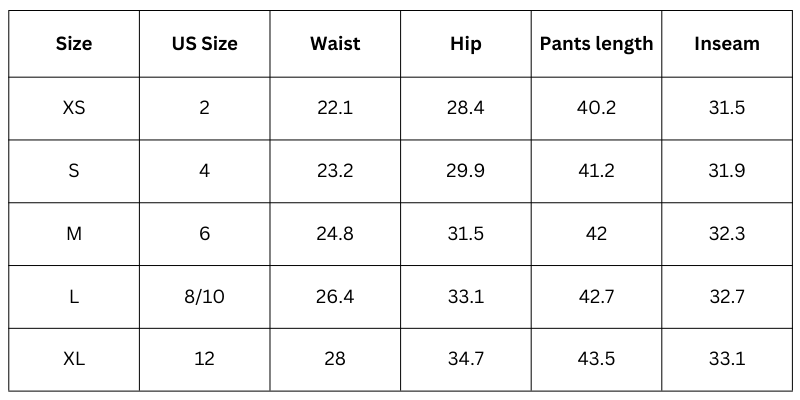800x400 pixels.
Task: Click the XL waist value 28
Action: tap(335, 359)
